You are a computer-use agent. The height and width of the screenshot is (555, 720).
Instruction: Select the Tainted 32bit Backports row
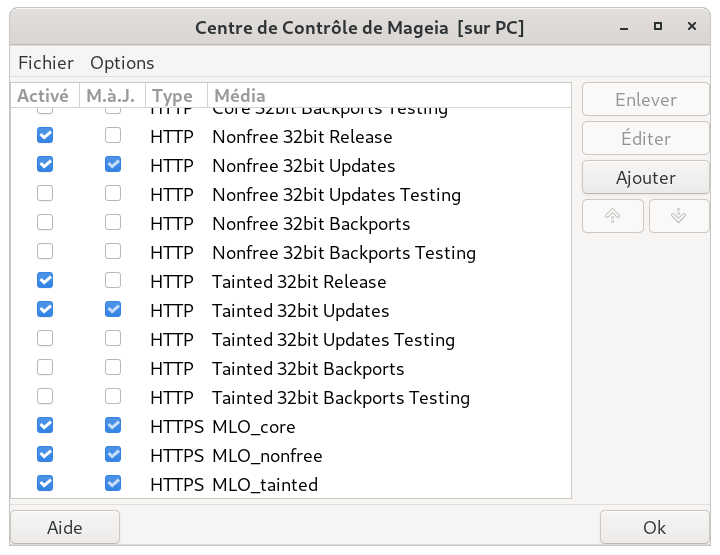[291, 368]
